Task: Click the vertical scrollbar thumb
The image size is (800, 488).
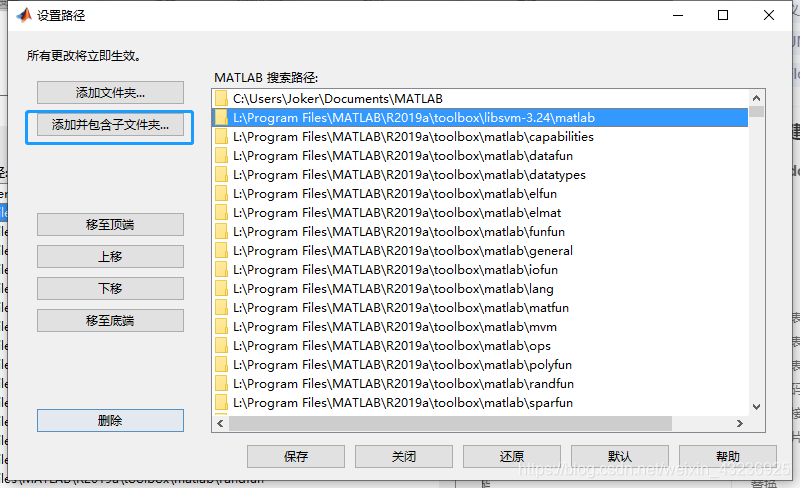Action: [x=757, y=111]
